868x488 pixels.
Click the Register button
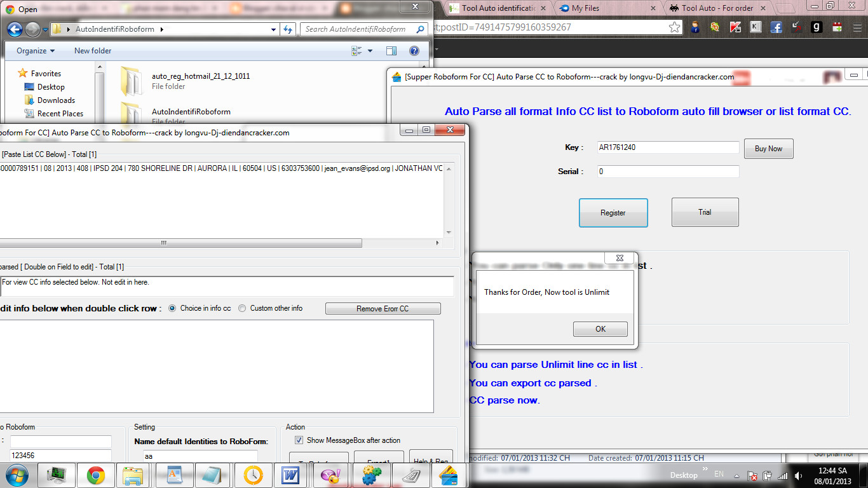(x=613, y=213)
